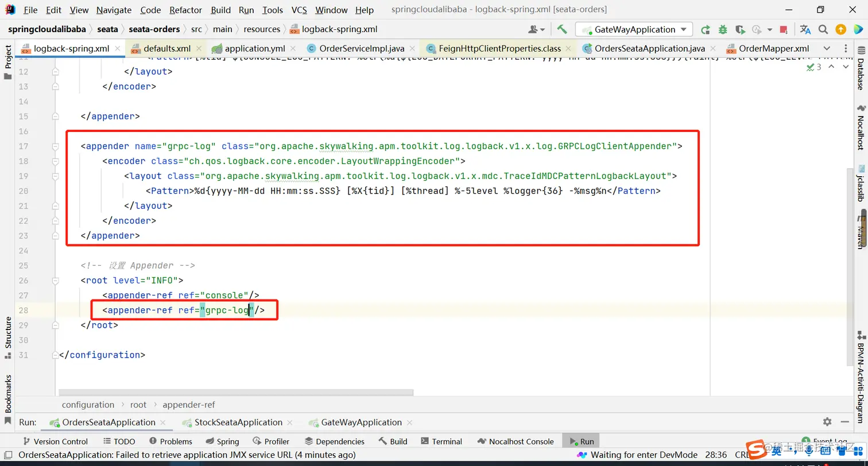Screen dimensions: 868x466
Task: Click seata-orders breadcrumb in navigation bar
Action: pos(154,29)
